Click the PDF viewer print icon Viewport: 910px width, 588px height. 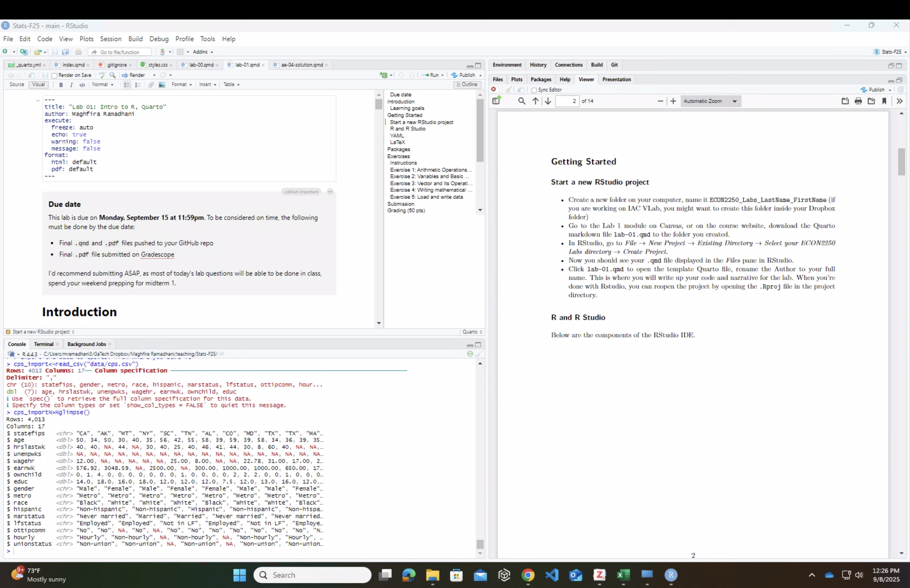pos(858,101)
